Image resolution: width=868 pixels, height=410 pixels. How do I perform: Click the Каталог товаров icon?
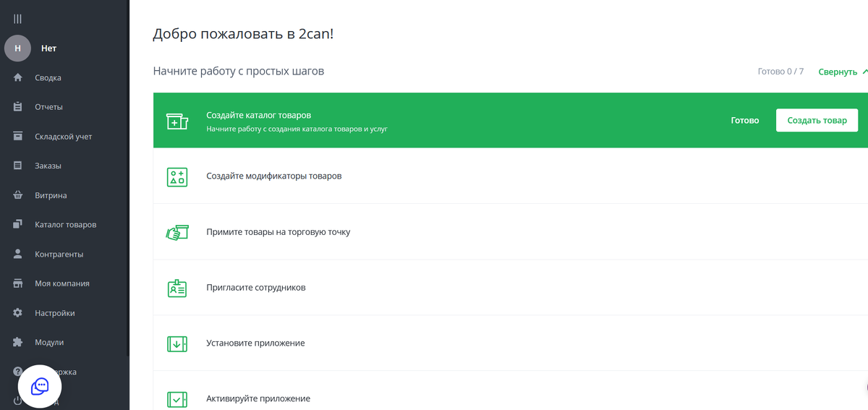pos(18,224)
